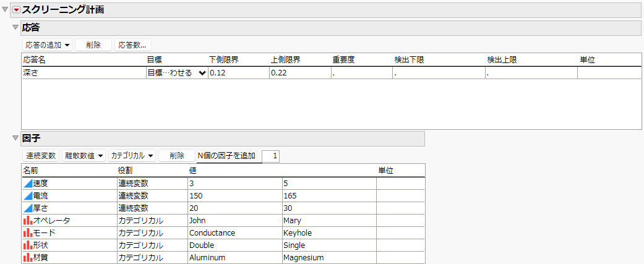The image size is (644, 264).
Task: Click the categorical icon beside 形状
Action: (27, 245)
